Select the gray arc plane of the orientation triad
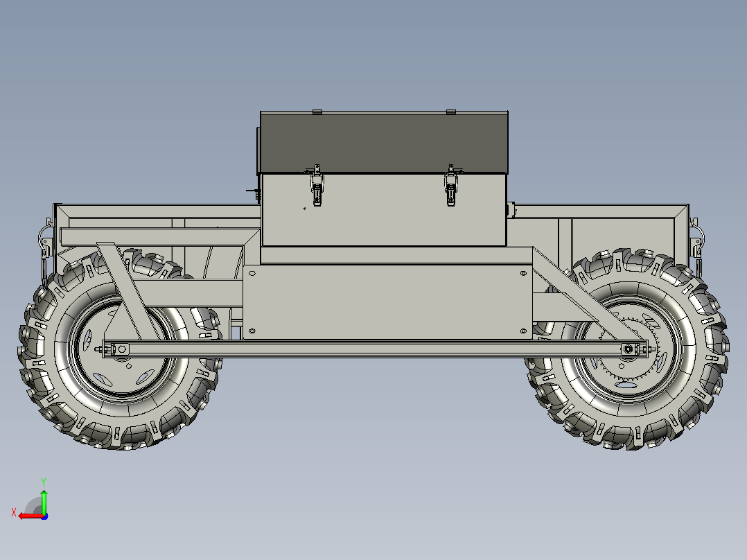This screenshot has height=560, width=747. pos(33,507)
